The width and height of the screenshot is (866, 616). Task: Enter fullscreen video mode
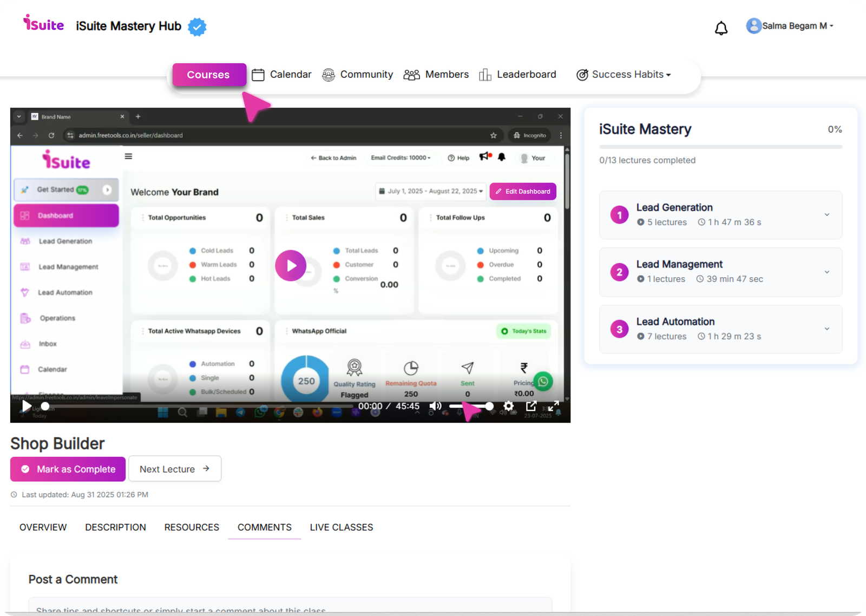[553, 406]
